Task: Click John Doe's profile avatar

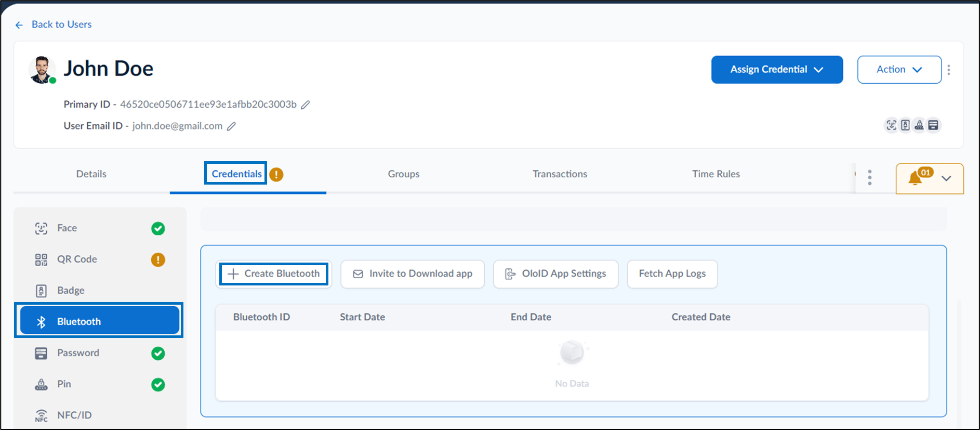Action: tap(42, 70)
